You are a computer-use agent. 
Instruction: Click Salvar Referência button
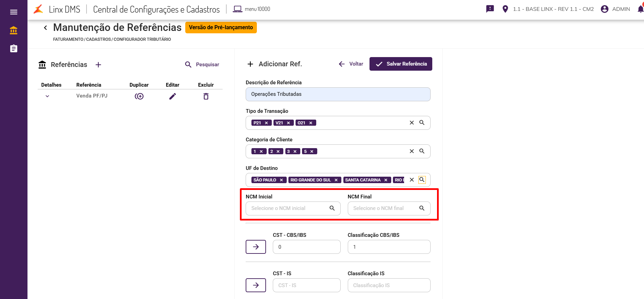(401, 64)
